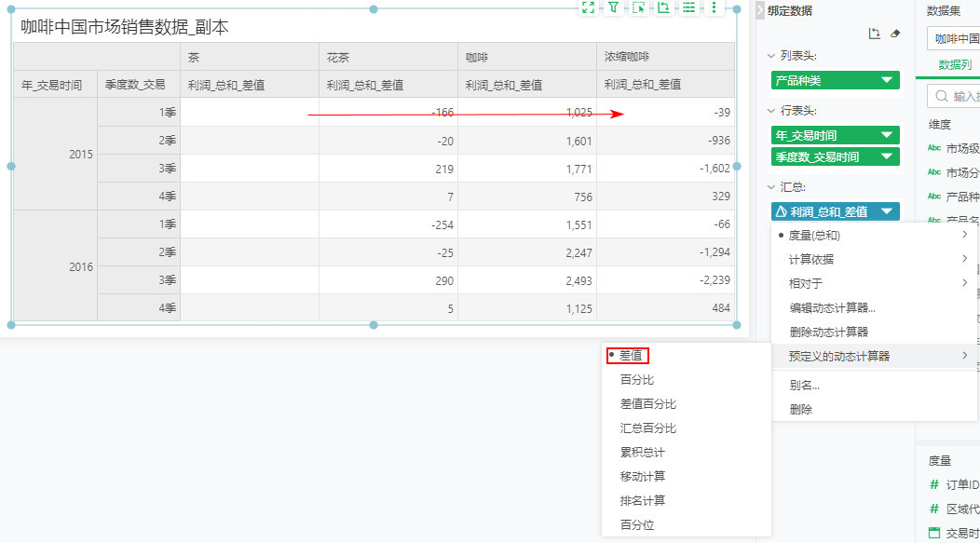Click the fullscreen expand icon on table toolbar

pos(588,7)
